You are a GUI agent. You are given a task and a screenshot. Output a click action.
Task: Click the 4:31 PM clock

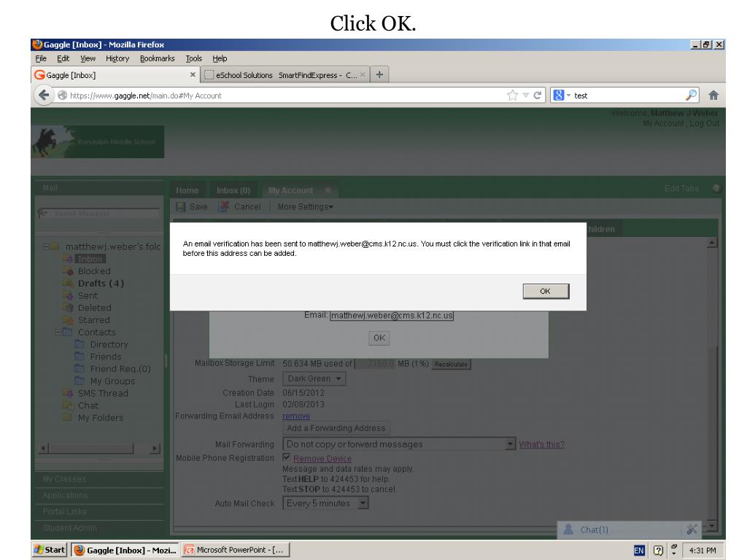703,551
